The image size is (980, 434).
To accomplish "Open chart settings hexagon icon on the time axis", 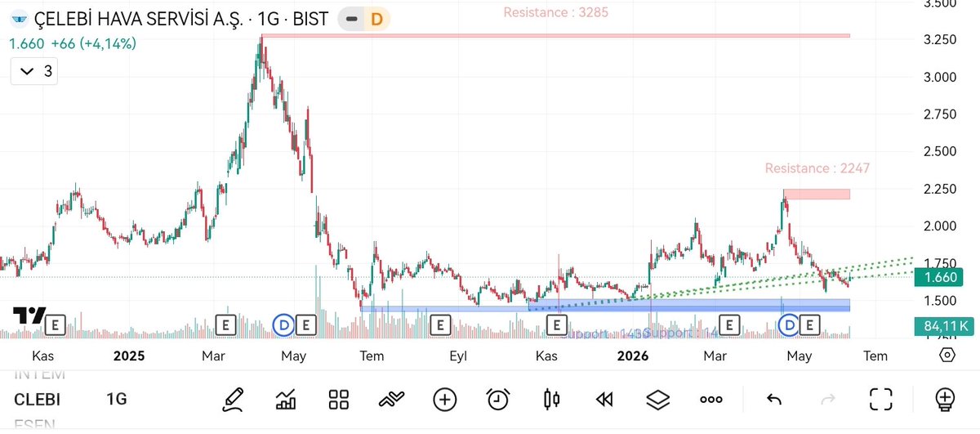I will (947, 356).
